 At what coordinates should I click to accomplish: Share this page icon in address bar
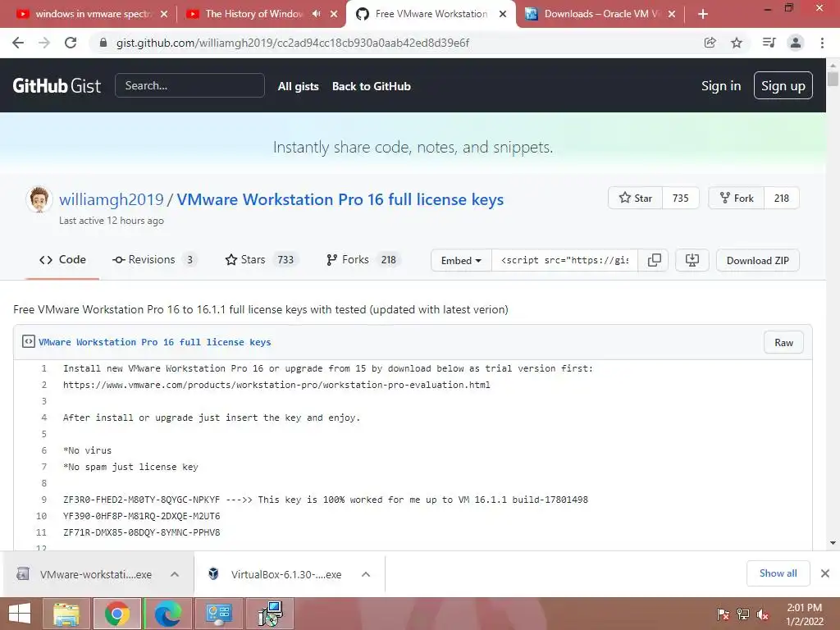click(x=710, y=43)
